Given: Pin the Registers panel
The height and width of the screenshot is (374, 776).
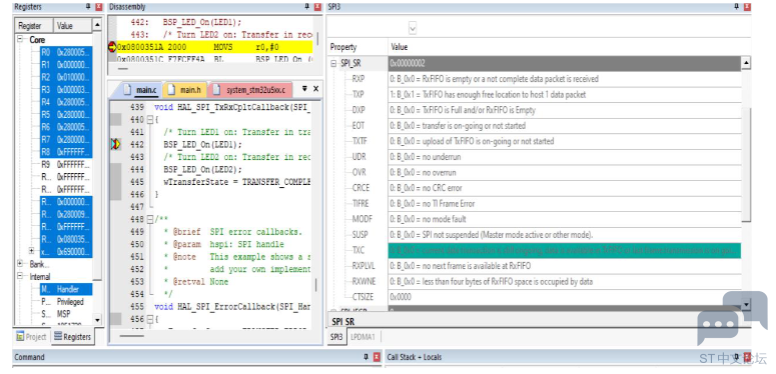Looking at the screenshot, I should pos(87,7).
